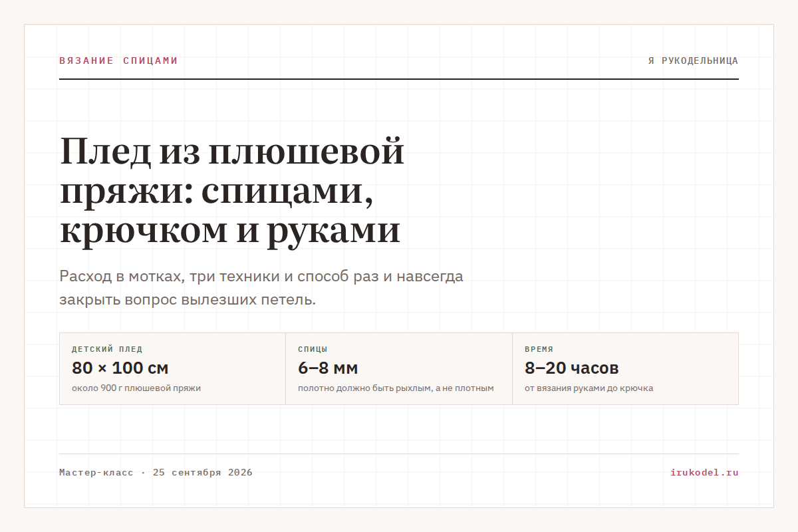Click the '8–20 часов' value
The image size is (798, 532).
click(572, 368)
